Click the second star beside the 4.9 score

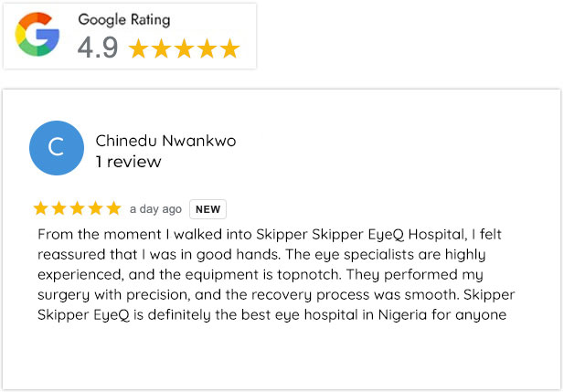tap(162, 48)
